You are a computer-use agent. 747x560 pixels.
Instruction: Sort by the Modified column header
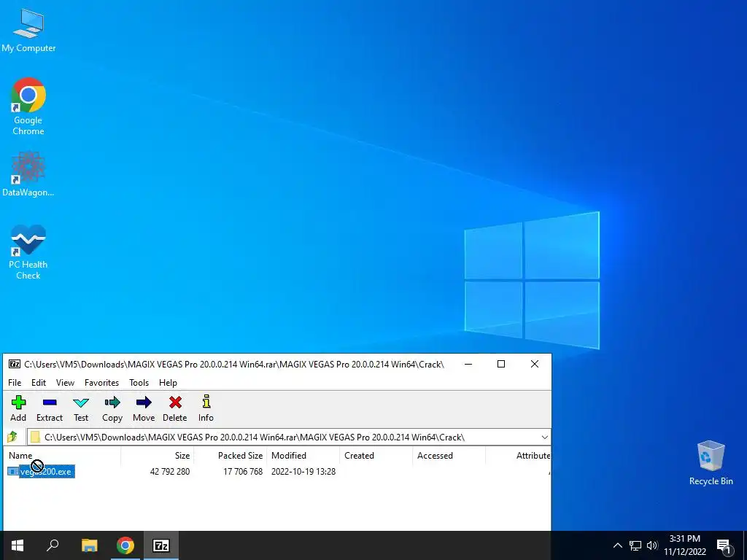point(303,456)
